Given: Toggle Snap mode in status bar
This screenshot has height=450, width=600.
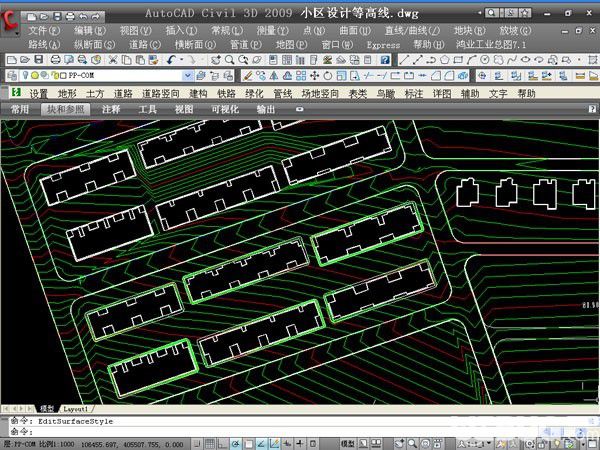Looking at the screenshot, I should (197, 444).
